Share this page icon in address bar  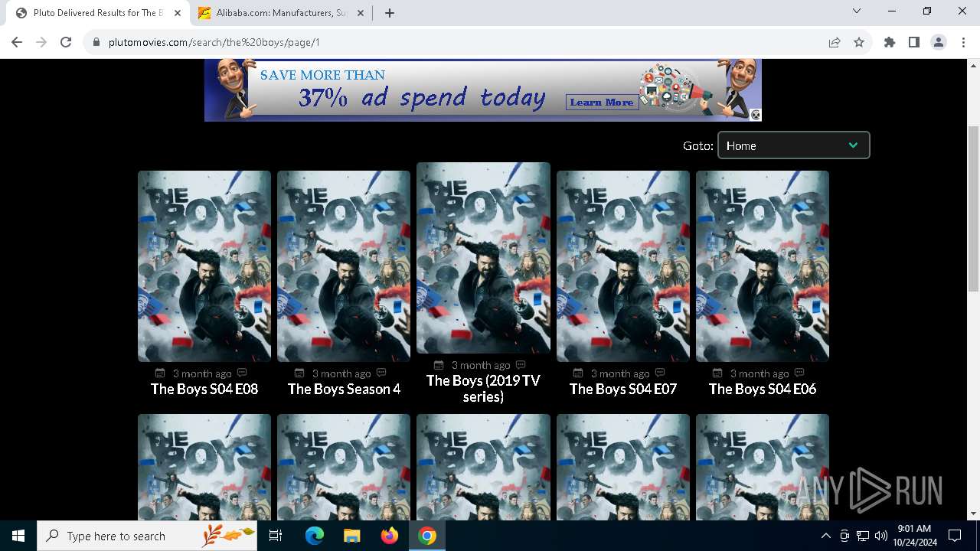pyautogui.click(x=835, y=42)
